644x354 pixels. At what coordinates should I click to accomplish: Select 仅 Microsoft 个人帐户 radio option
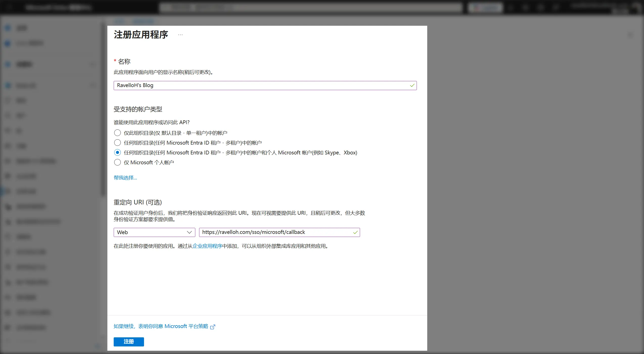click(117, 162)
